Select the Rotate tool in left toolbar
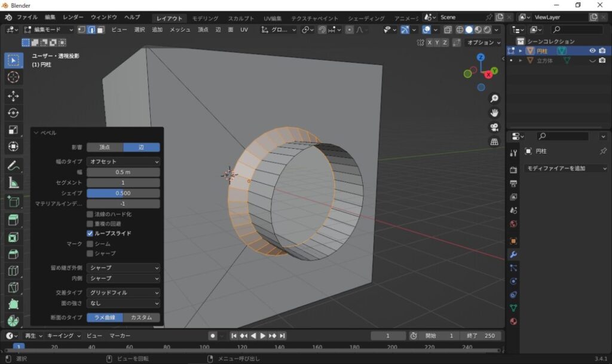 tap(13, 113)
